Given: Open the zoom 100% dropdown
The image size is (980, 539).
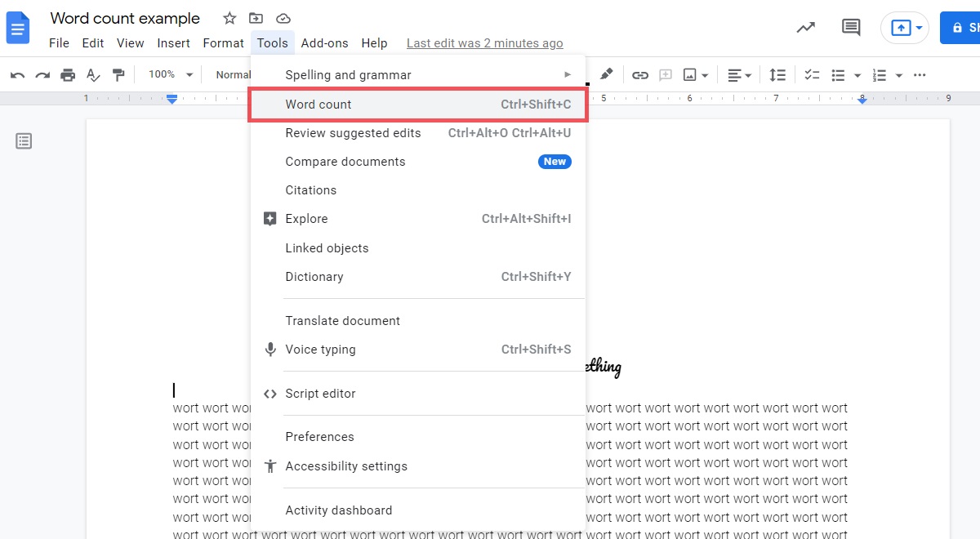Looking at the screenshot, I should (170, 75).
